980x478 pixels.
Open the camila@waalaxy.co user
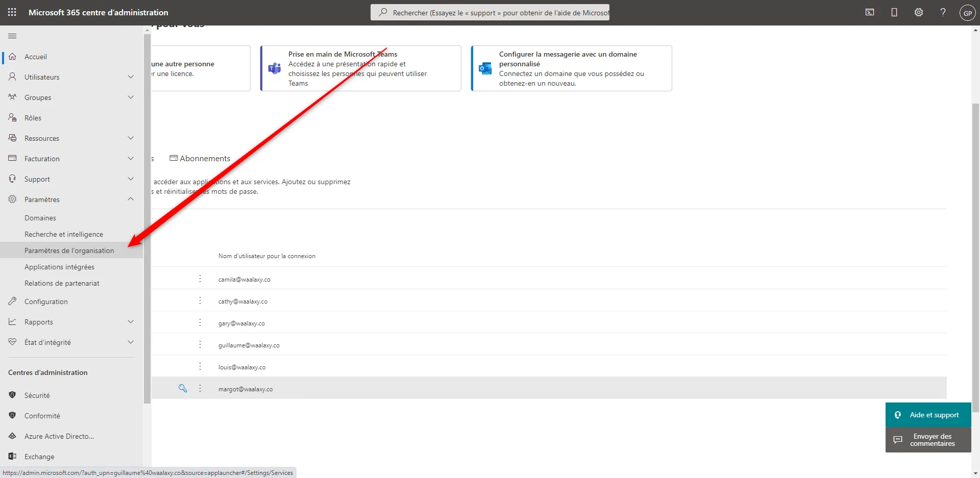point(244,280)
